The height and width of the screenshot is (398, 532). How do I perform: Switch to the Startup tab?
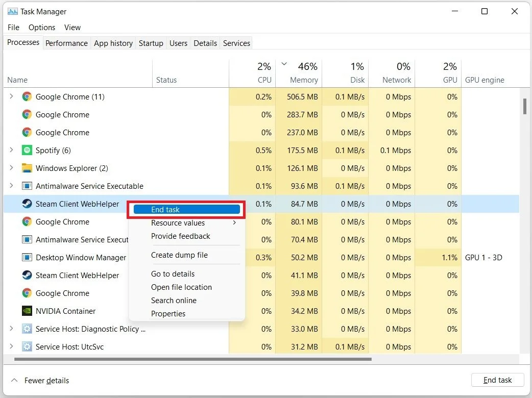(151, 43)
